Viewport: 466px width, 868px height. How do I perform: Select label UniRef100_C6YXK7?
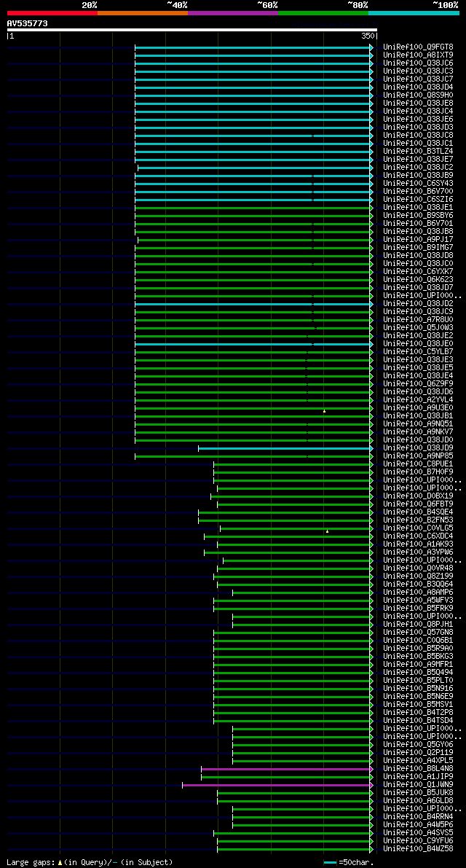418,272
